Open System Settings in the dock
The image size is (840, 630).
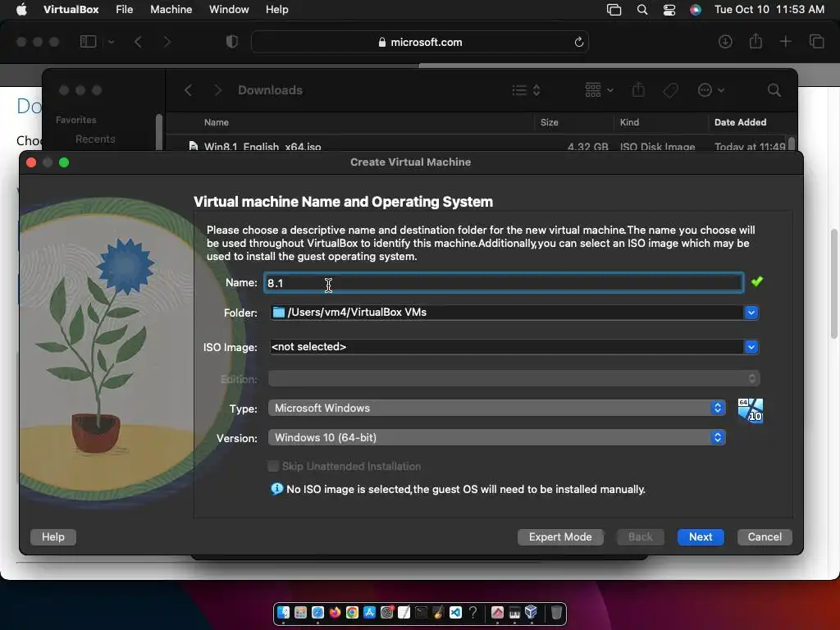(387, 612)
